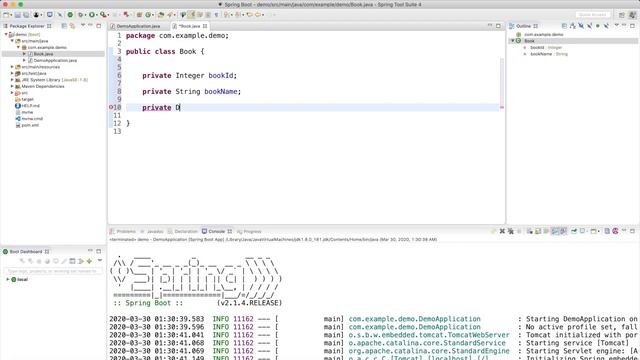Toggle Word Wrap in Console
This screenshot has height=360, width=640.
pos(546,231)
